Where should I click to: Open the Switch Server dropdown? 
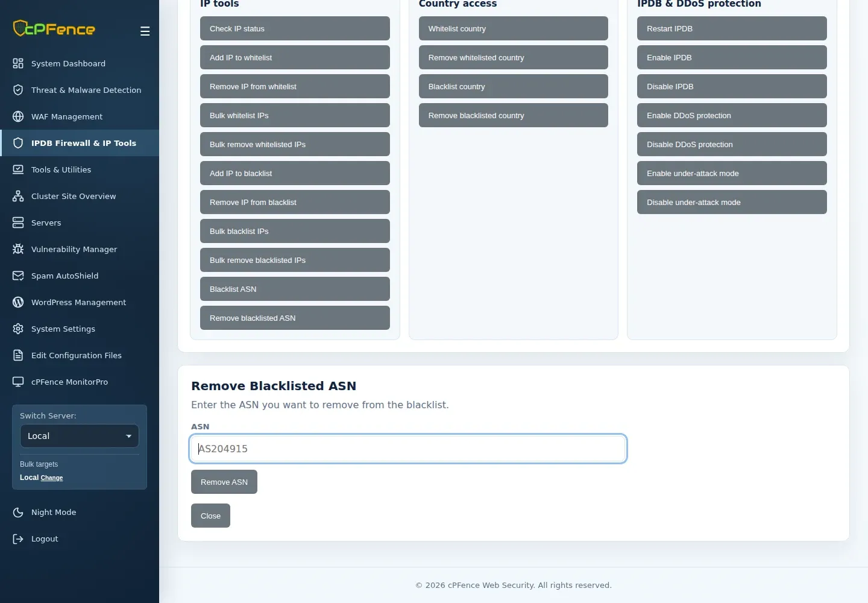pos(80,436)
